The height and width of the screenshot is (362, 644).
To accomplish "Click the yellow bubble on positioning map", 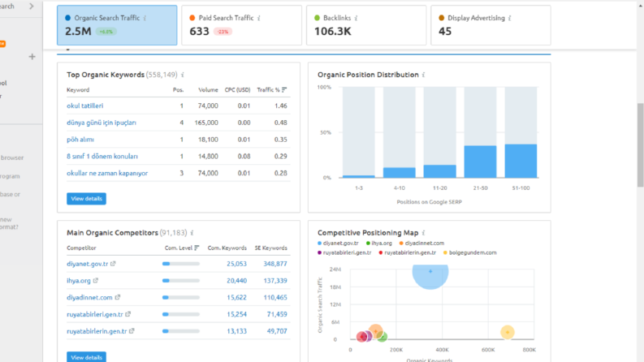I will coord(508,332).
